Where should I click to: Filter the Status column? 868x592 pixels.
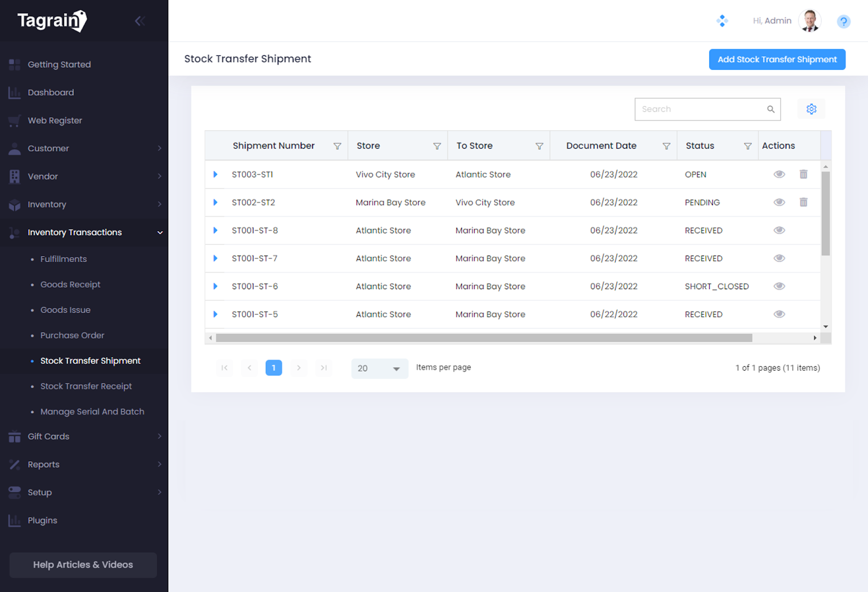[x=748, y=146]
